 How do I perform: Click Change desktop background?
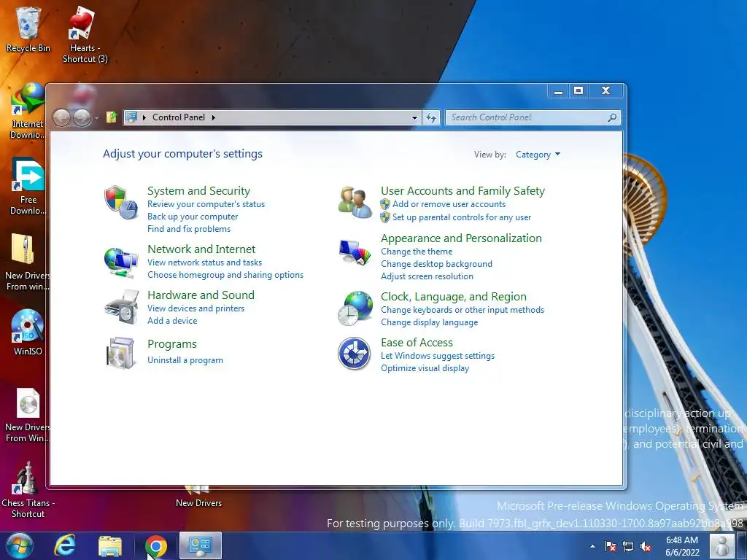click(x=436, y=264)
